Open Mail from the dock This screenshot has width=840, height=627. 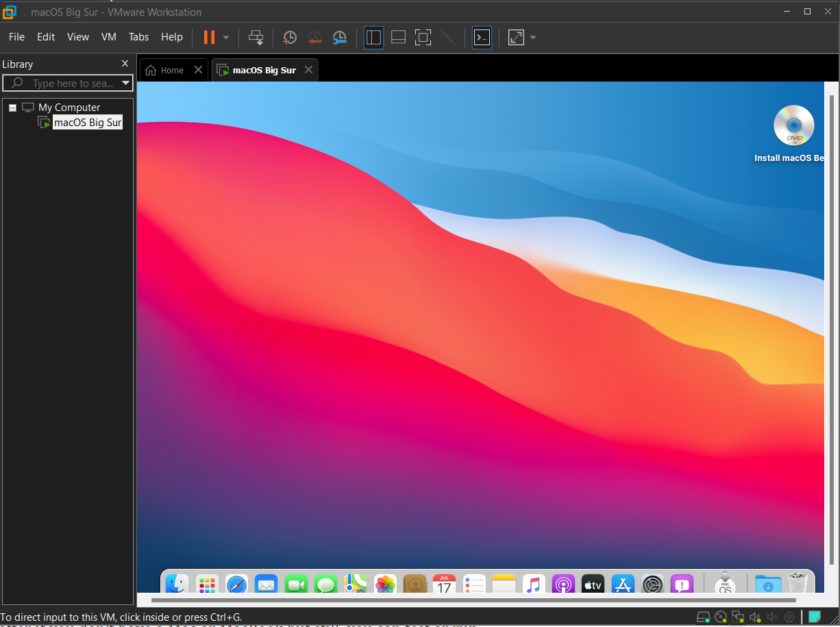(x=266, y=584)
